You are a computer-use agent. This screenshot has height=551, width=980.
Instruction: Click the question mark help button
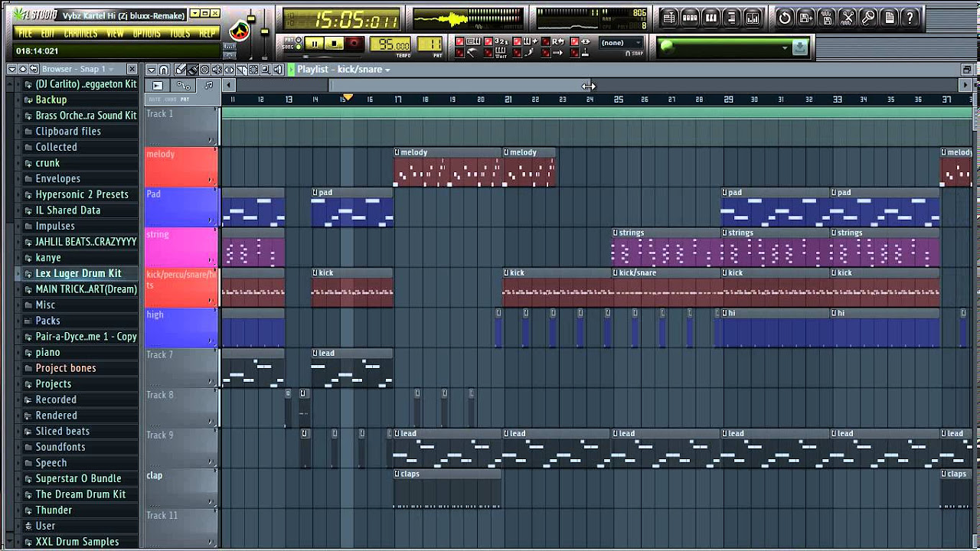coord(910,18)
